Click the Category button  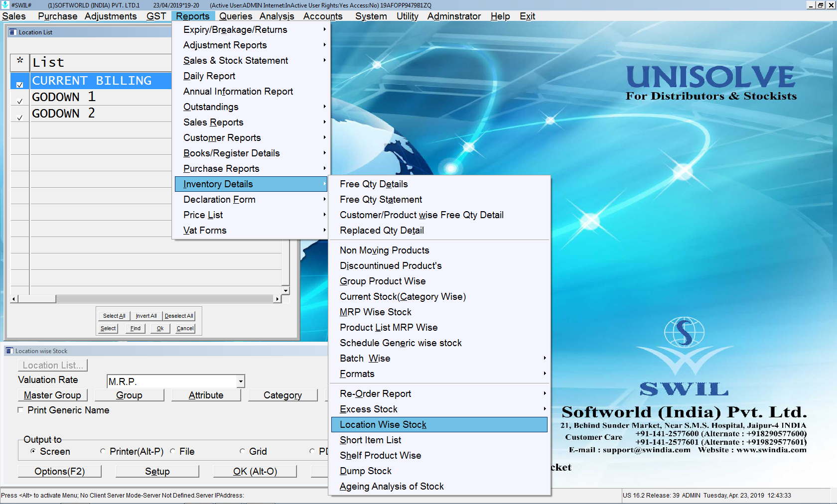click(x=282, y=395)
